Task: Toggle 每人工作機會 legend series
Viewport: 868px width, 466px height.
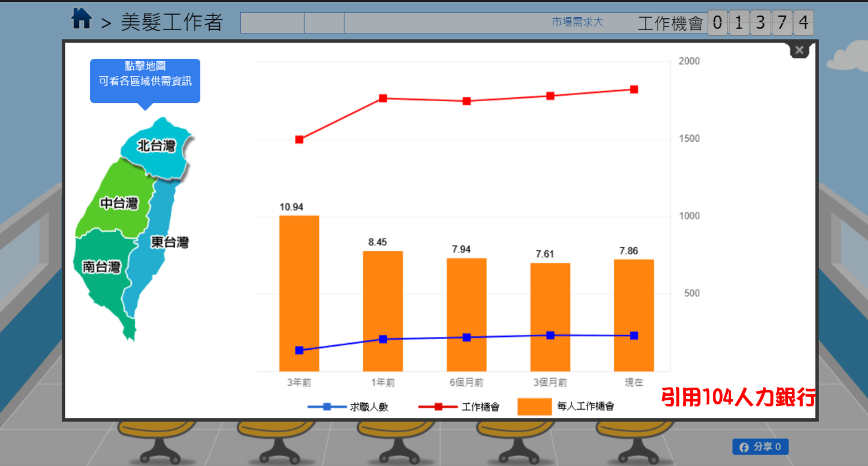Action: (566, 406)
